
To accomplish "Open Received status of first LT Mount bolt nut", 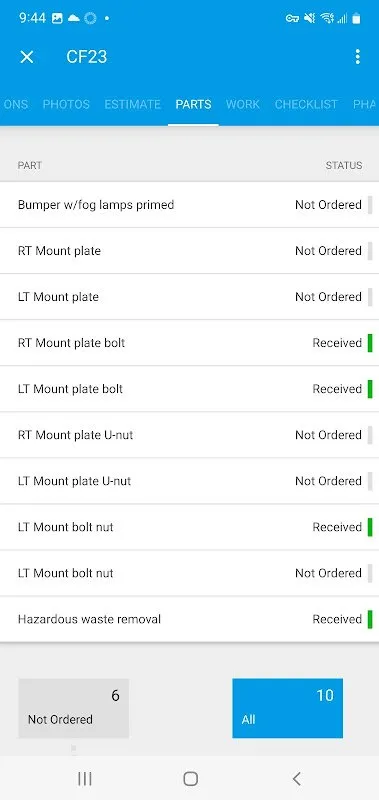I will point(337,527).
